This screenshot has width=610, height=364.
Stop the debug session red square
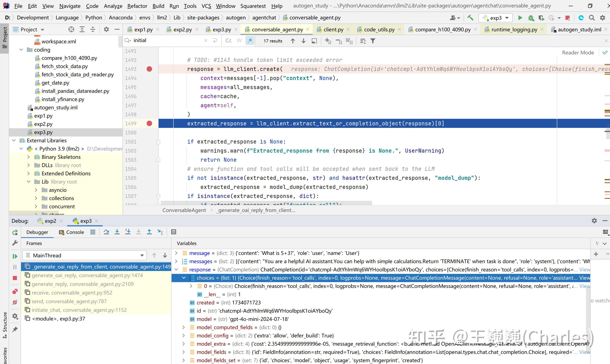[x=15, y=278]
